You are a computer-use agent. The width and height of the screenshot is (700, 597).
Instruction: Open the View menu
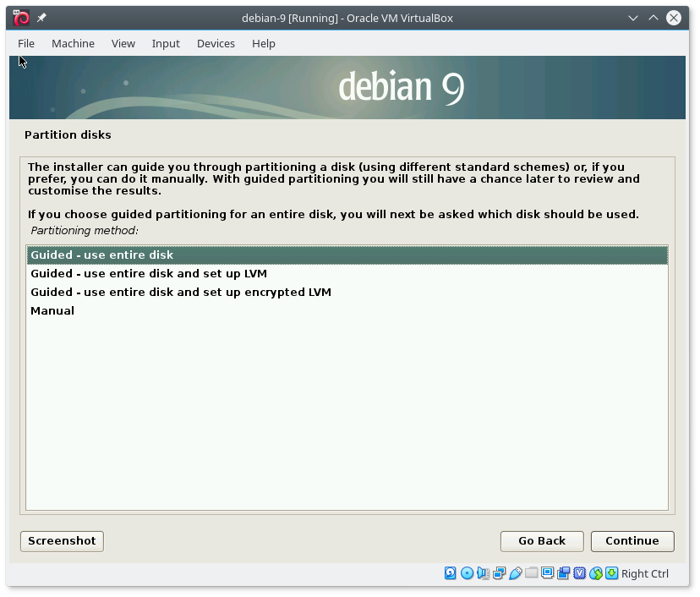coord(123,43)
